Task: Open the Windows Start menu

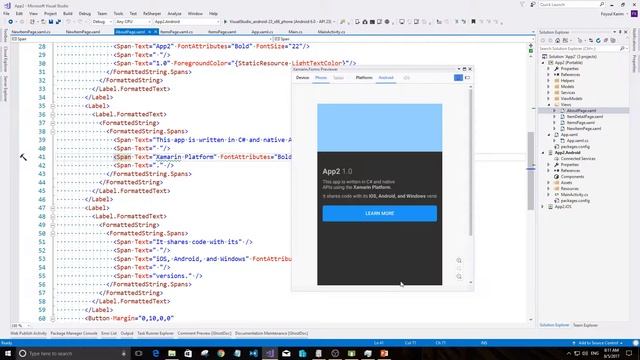Action: 8,353
